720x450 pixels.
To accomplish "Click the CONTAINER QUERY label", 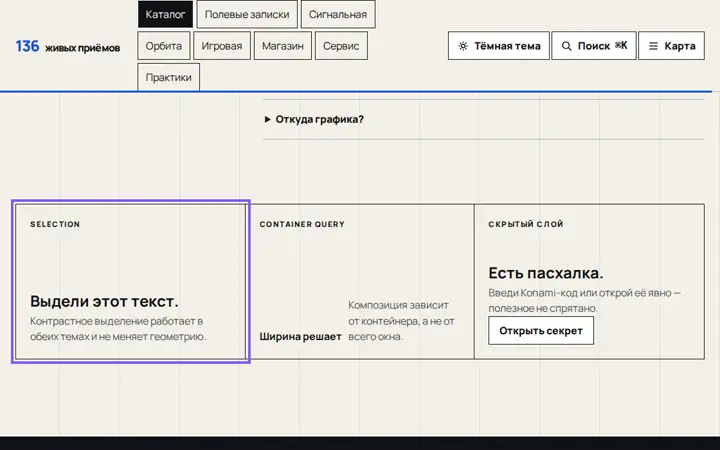I will tap(302, 224).
